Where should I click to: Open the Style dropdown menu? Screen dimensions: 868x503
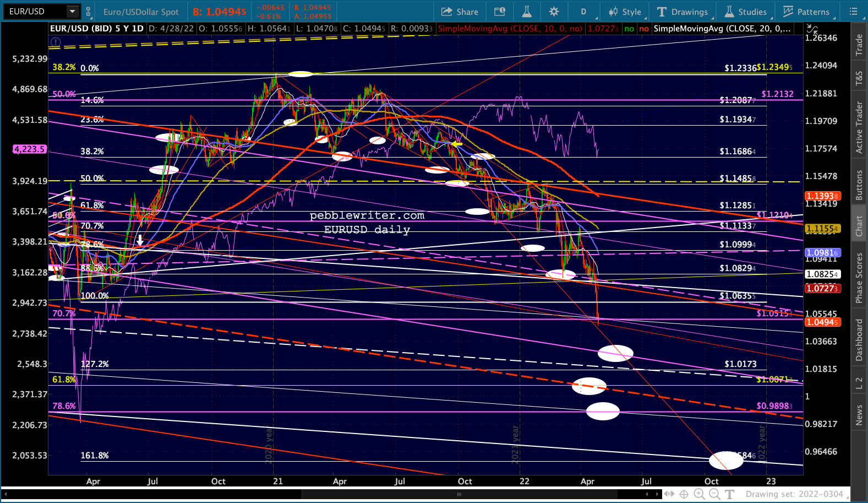[x=625, y=12]
